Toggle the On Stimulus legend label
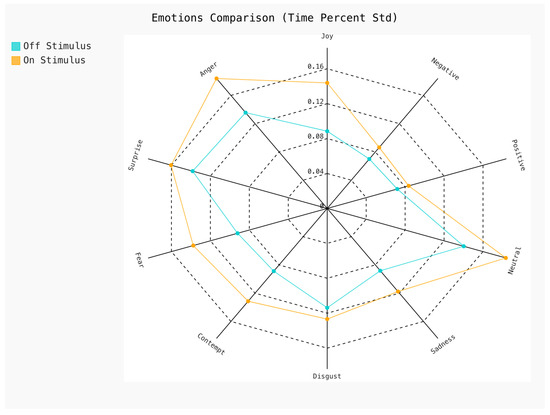The width and height of the screenshot is (550, 415). pyautogui.click(x=54, y=60)
